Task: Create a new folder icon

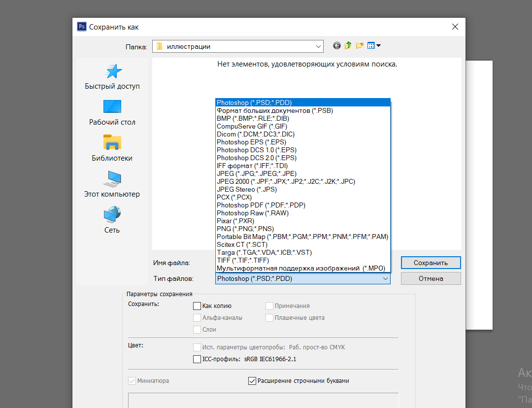Action: (x=360, y=46)
